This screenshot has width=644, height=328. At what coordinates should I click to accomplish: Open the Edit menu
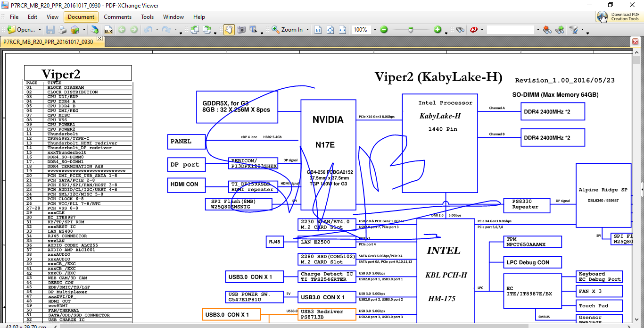(x=33, y=17)
